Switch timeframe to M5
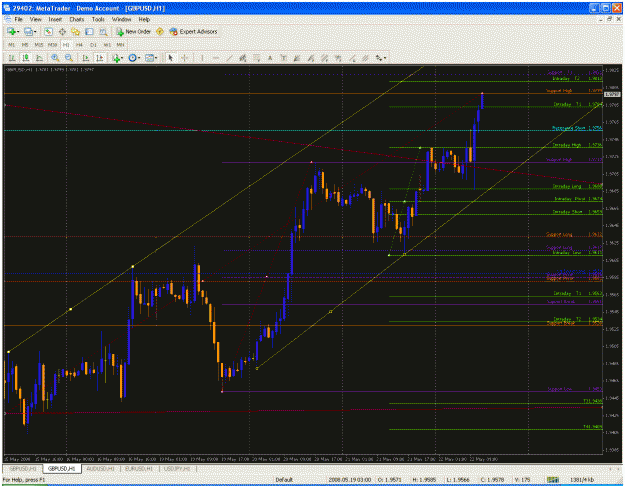 pos(25,45)
